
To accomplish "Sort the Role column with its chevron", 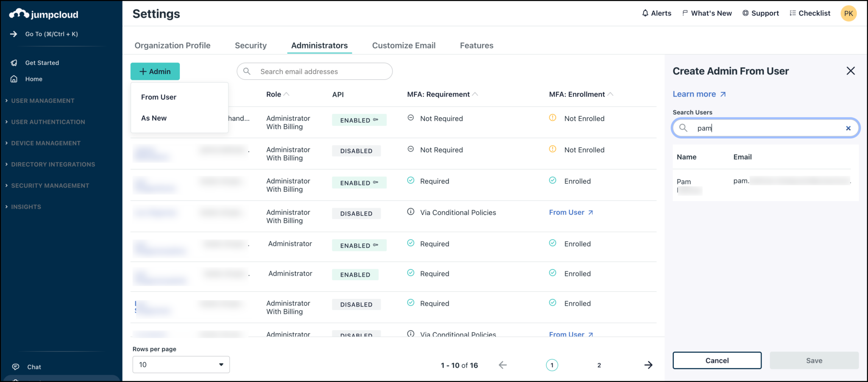I will pyautogui.click(x=287, y=94).
